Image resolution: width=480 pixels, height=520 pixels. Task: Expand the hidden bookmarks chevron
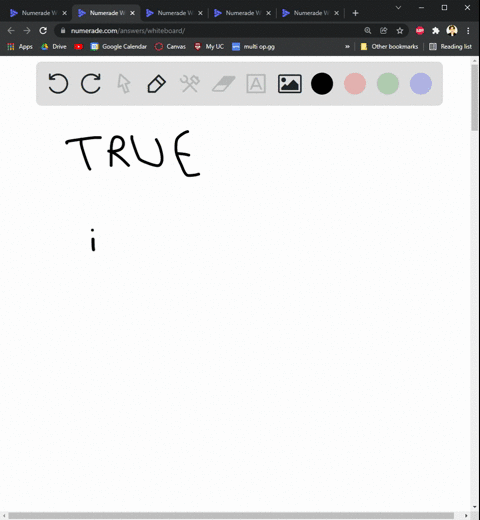pyautogui.click(x=347, y=47)
